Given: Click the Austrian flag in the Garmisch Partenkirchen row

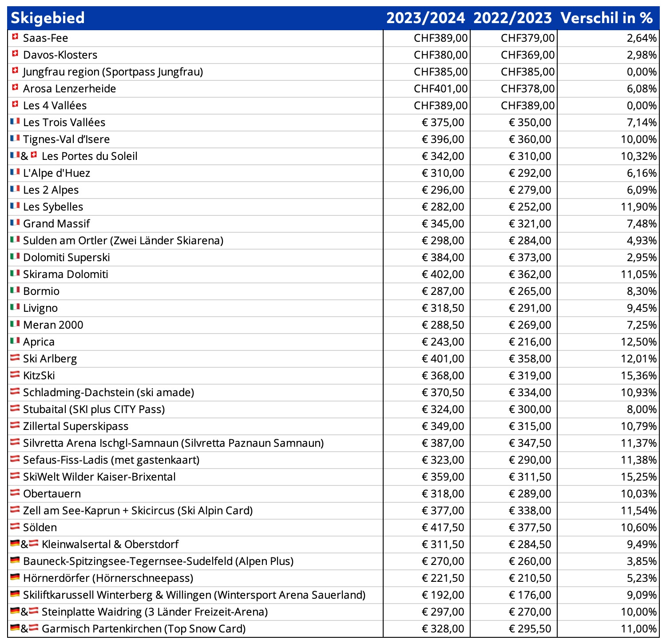Looking at the screenshot, I should pyautogui.click(x=33, y=628).
